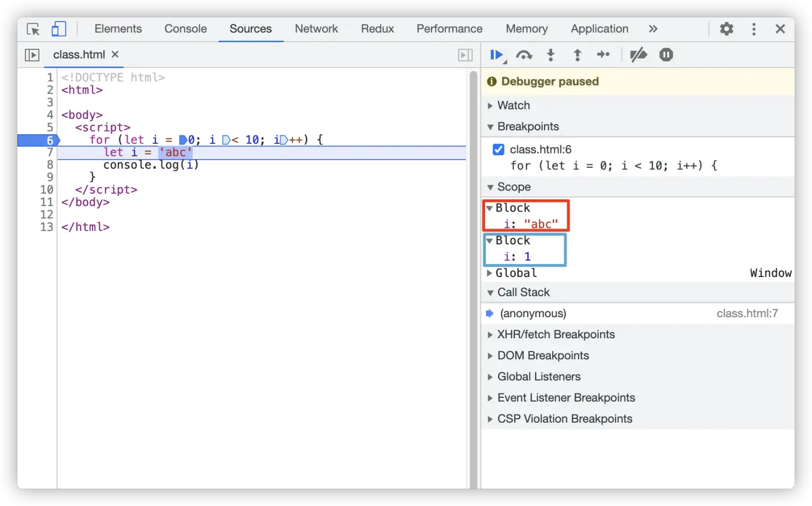The width and height of the screenshot is (812, 506).
Task: Click the inline breakpoint marker before ++
Action: (284, 140)
